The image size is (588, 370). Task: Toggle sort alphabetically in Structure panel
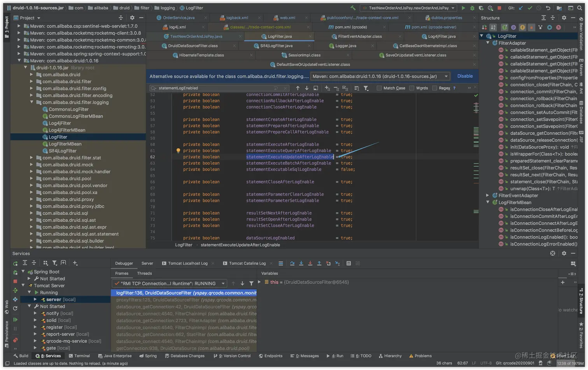point(493,27)
